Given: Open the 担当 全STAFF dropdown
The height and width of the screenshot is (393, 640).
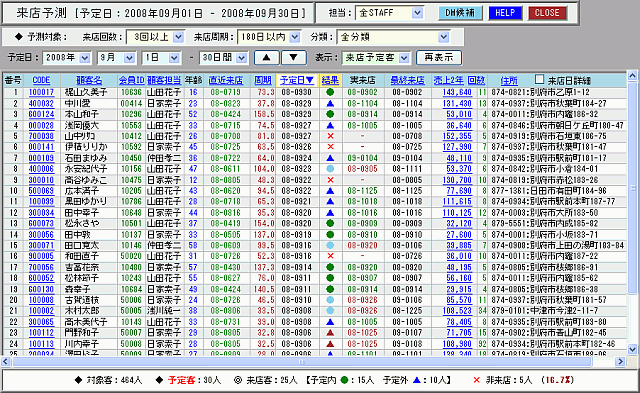Looking at the screenshot, I should 417,13.
